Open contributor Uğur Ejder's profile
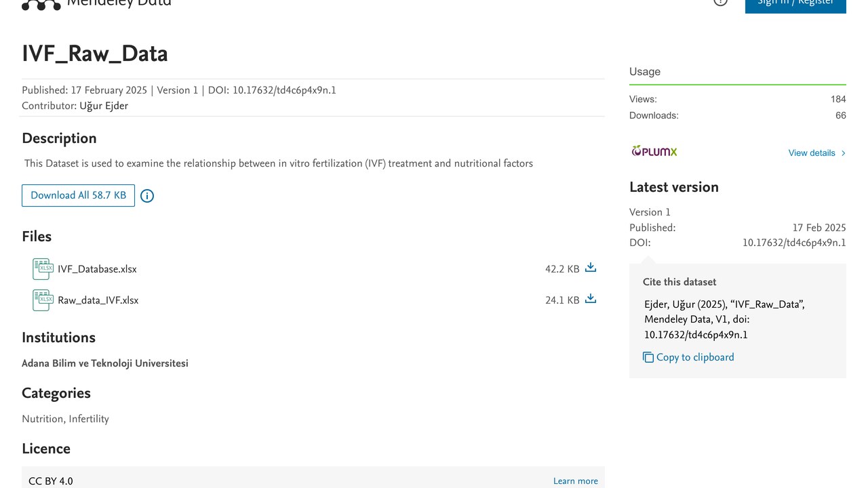868x488 pixels. 104,106
